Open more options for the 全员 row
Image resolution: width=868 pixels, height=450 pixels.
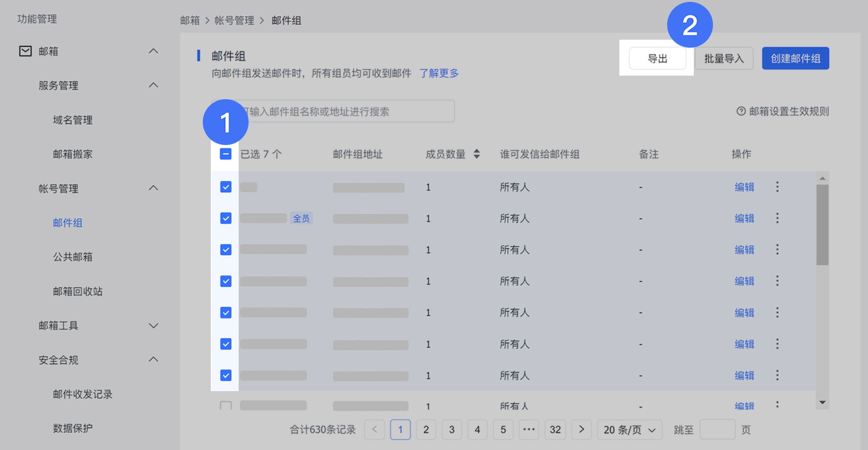coord(777,218)
